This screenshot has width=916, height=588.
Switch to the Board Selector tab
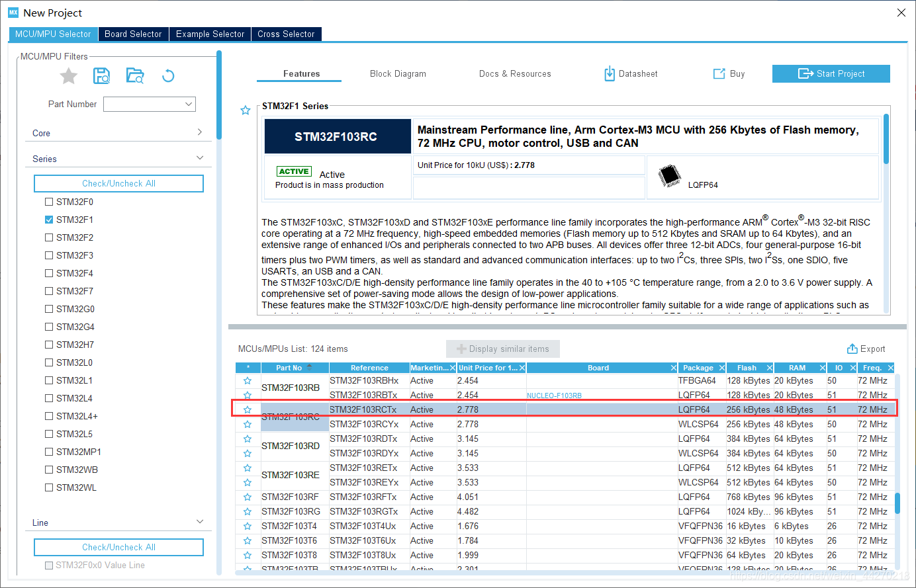(133, 34)
